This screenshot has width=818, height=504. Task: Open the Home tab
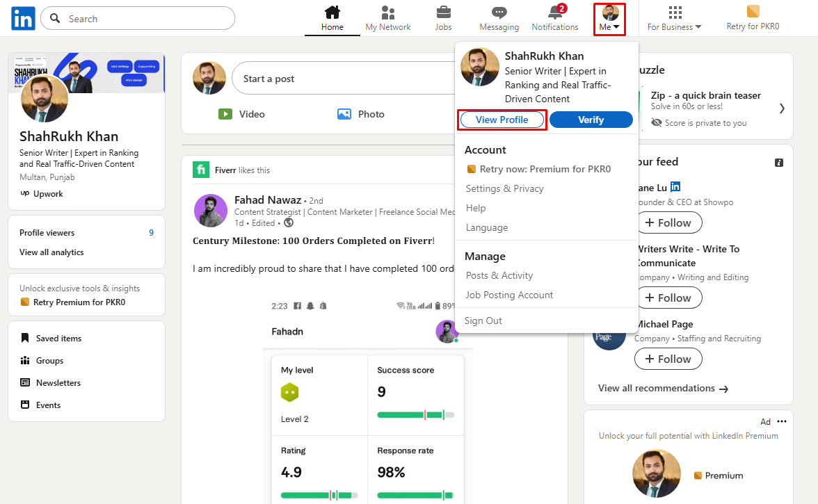pos(332,19)
